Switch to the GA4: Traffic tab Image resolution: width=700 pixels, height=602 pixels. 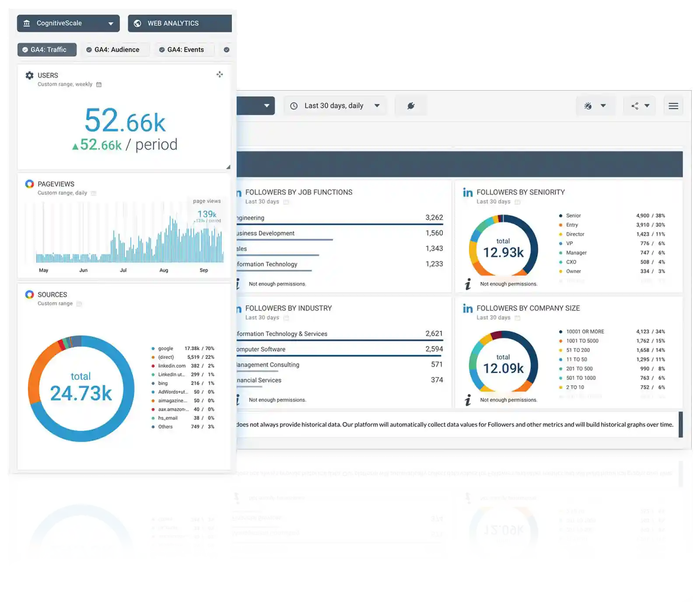pyautogui.click(x=47, y=49)
